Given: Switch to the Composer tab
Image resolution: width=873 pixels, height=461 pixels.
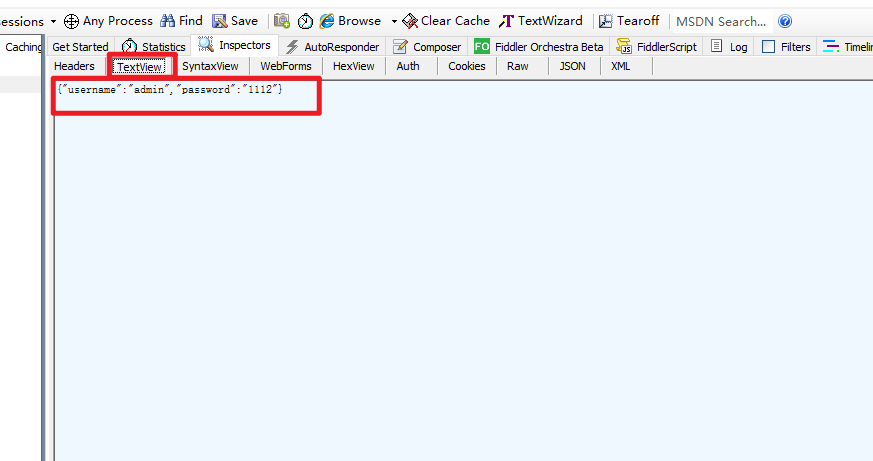Looking at the screenshot, I should point(427,47).
